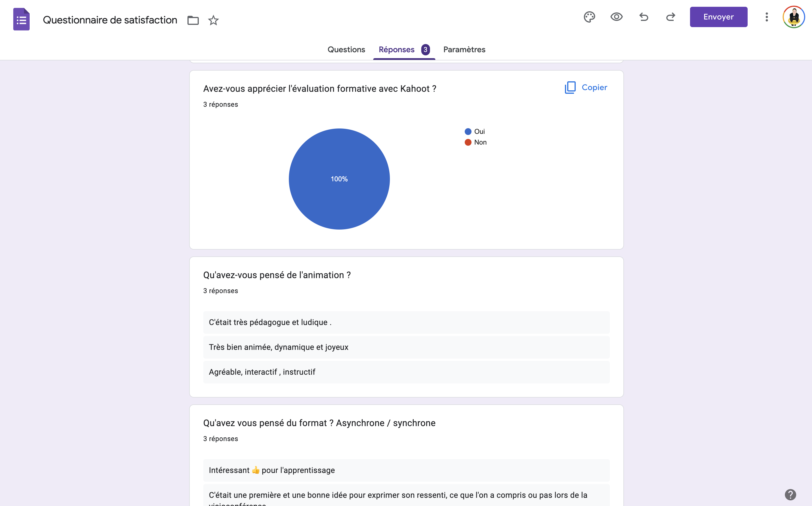Copy the Kahoot chart with Copier

[x=586, y=87]
